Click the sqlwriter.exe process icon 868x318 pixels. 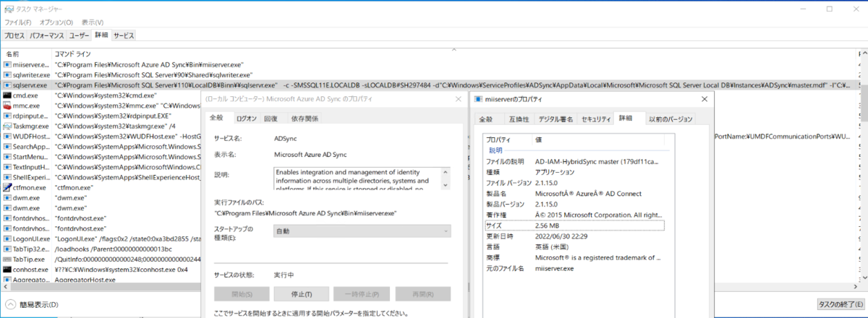[7, 74]
